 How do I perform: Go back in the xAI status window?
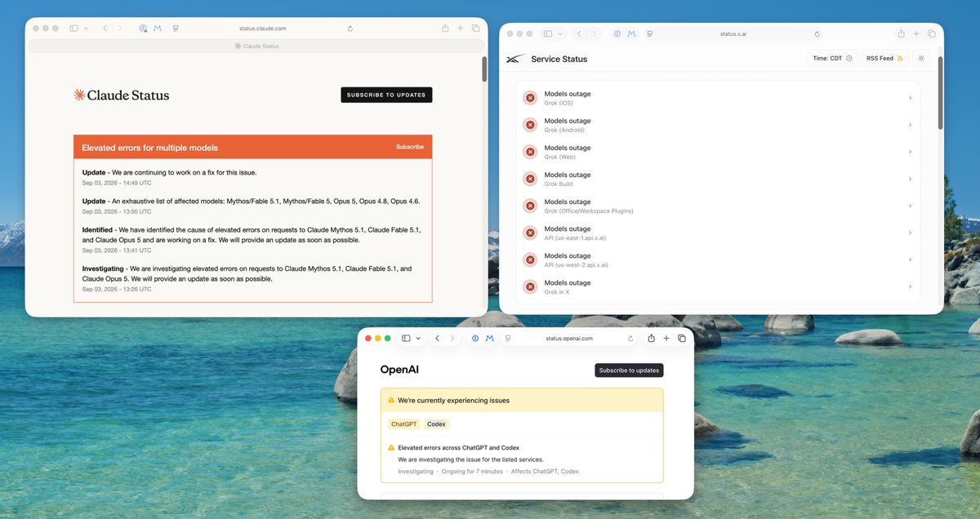click(x=579, y=33)
